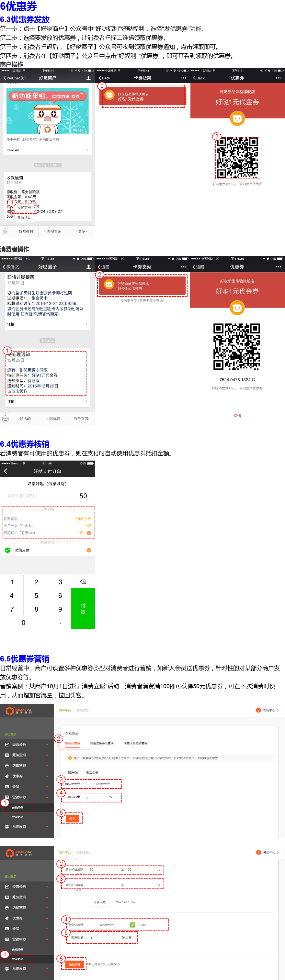
Task: Tap back arrow on 好哒支付订单 screen
Action: tap(5, 471)
